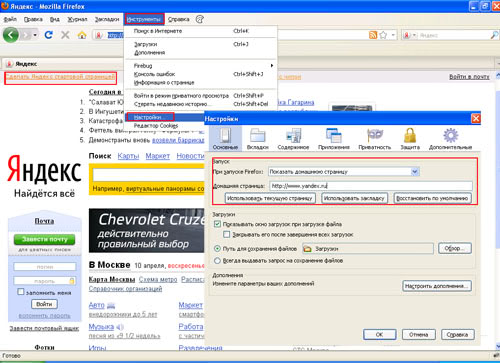Open the Защита padlock settings icon
Viewport: 500px width, 363px height.
[x=410, y=139]
